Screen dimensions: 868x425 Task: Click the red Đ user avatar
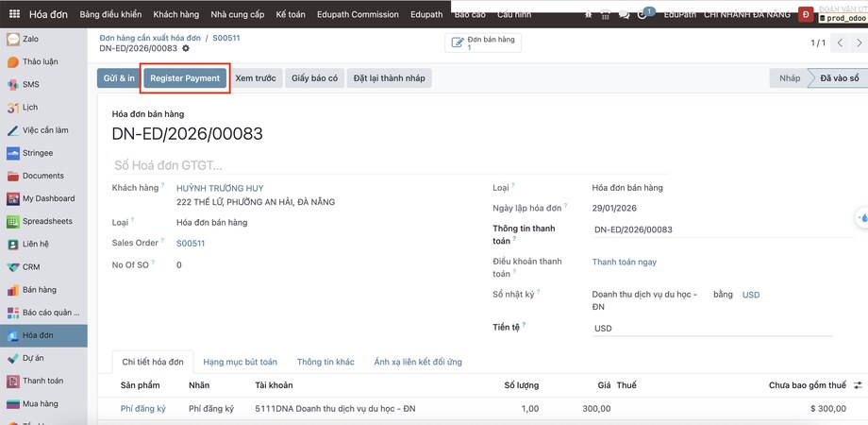806,15
